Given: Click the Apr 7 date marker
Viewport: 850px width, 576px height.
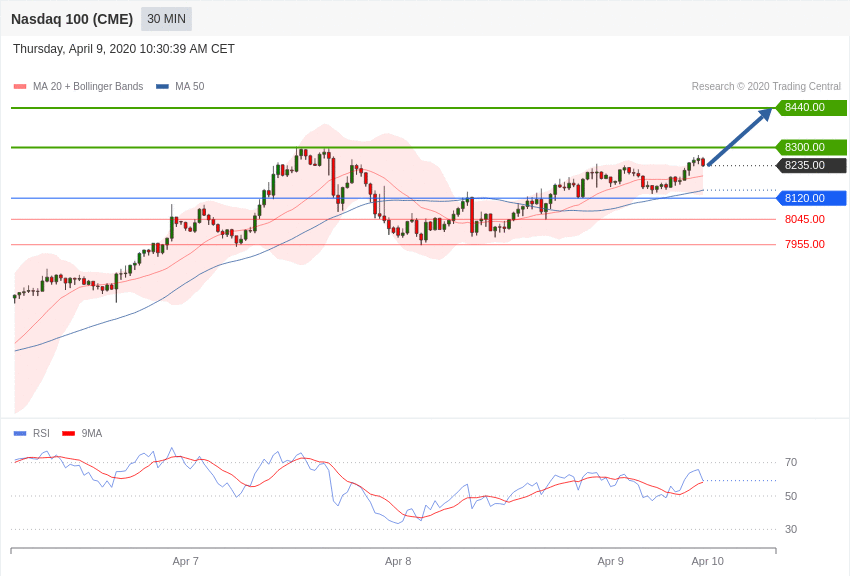Looking at the screenshot, I should 185,561.
